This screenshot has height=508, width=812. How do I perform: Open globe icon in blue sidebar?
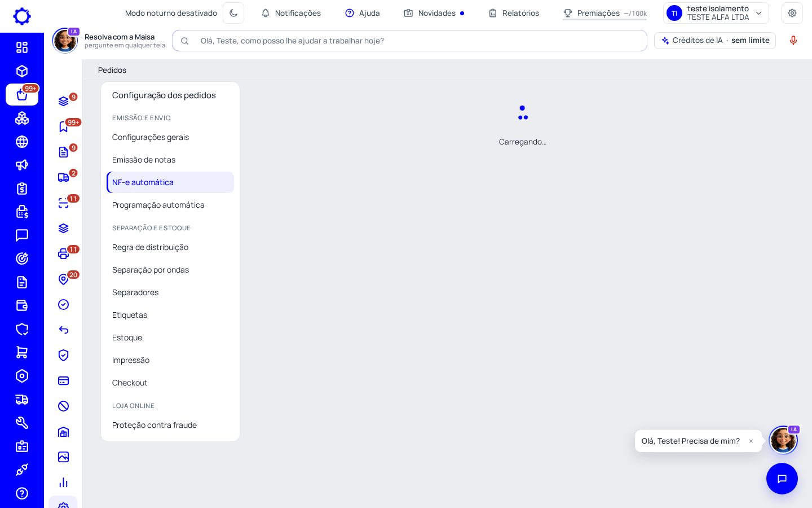click(22, 142)
